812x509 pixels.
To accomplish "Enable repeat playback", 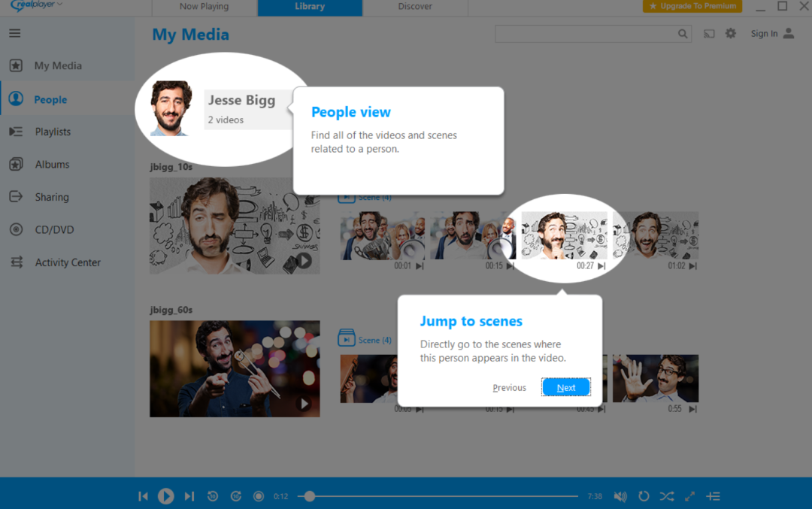I will 643,496.
